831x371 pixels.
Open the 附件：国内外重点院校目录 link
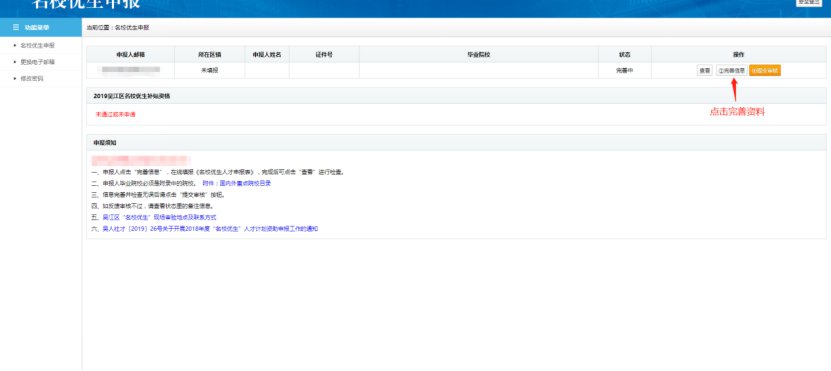pyautogui.click(x=236, y=183)
